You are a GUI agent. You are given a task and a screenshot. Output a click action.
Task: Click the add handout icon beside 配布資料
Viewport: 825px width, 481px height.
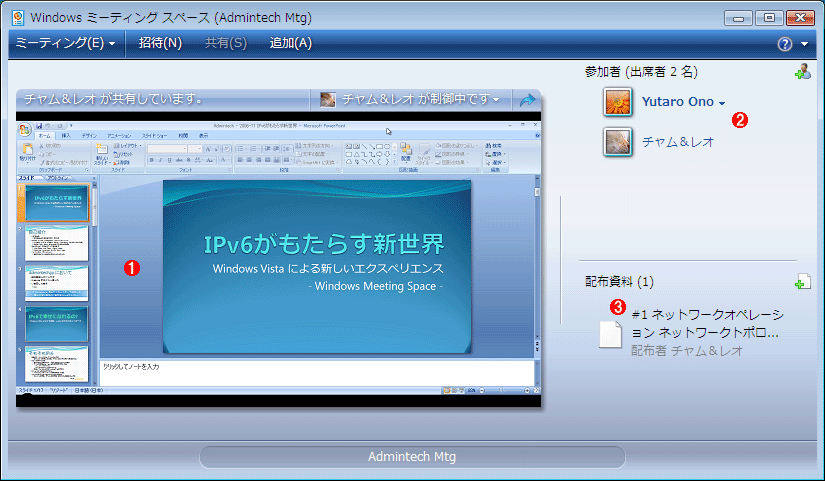coord(802,282)
